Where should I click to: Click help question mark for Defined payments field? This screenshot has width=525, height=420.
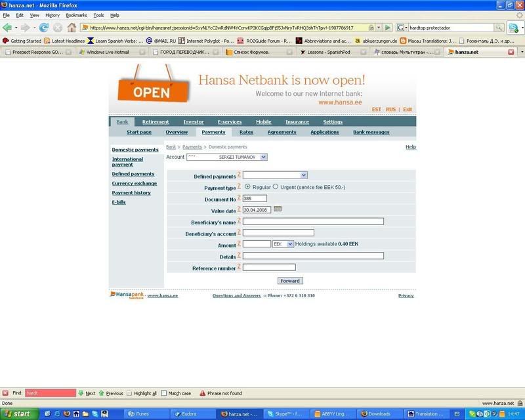point(239,175)
